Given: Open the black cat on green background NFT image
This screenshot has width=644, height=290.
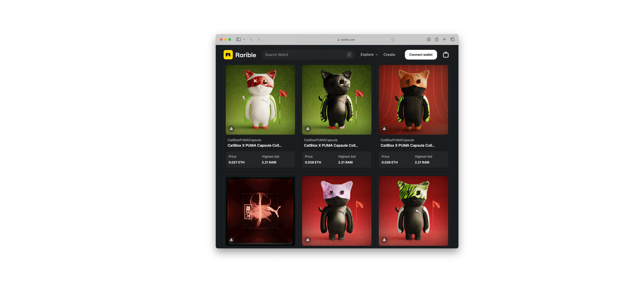Looking at the screenshot, I should tap(337, 100).
